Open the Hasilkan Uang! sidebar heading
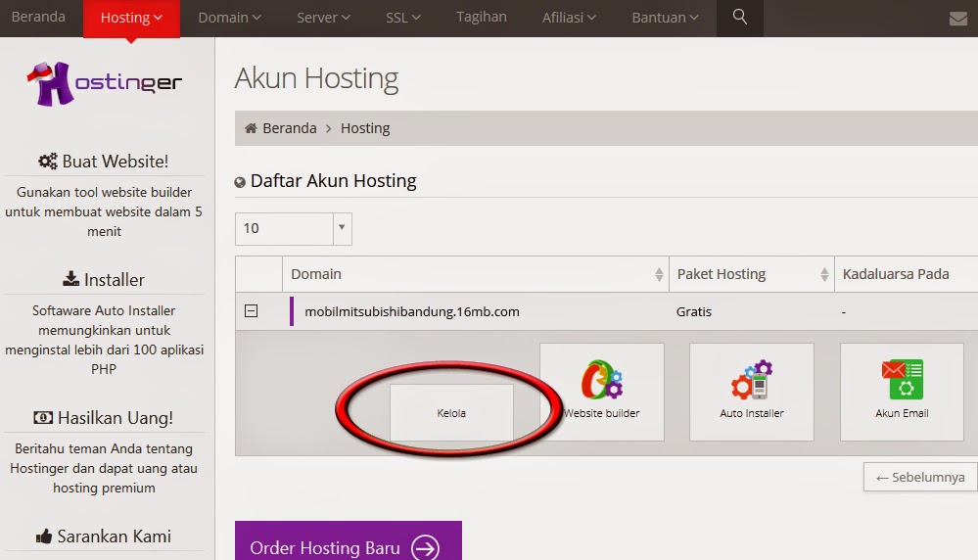Viewport: 978px width, 560px height. click(104, 418)
